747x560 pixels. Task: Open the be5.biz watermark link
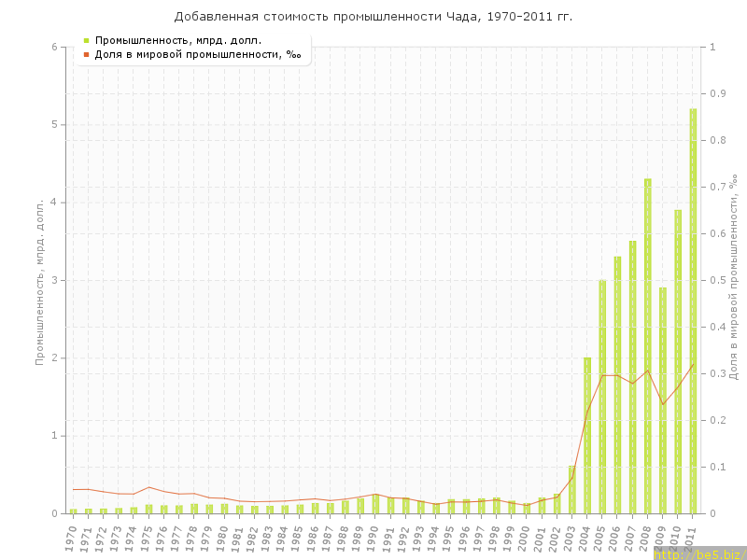coord(698,554)
